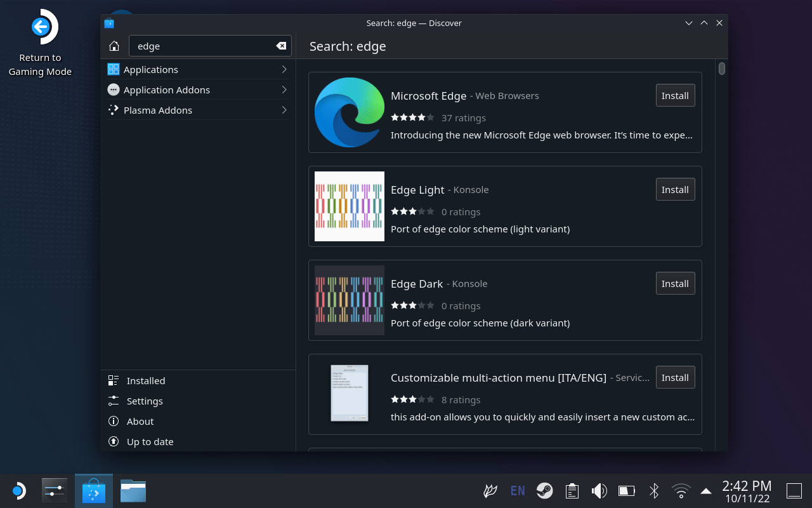
Task: Install Edge Dark color scheme
Action: [675, 283]
